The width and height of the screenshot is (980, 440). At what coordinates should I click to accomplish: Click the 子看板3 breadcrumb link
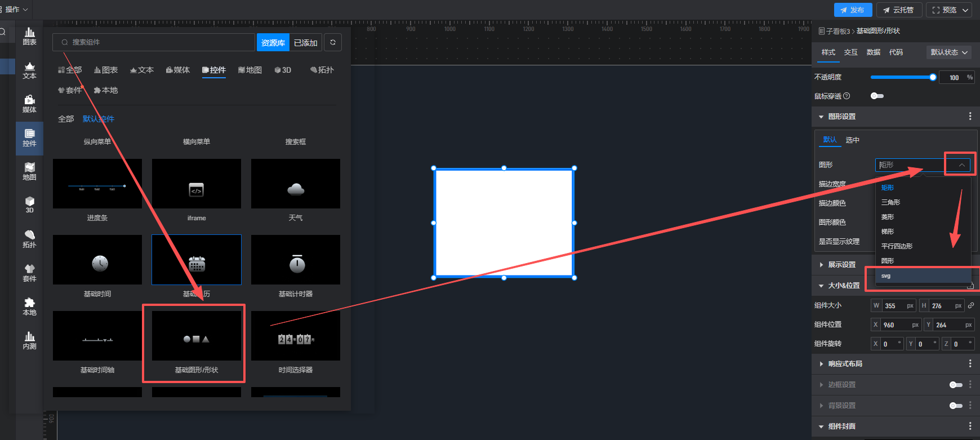point(838,31)
